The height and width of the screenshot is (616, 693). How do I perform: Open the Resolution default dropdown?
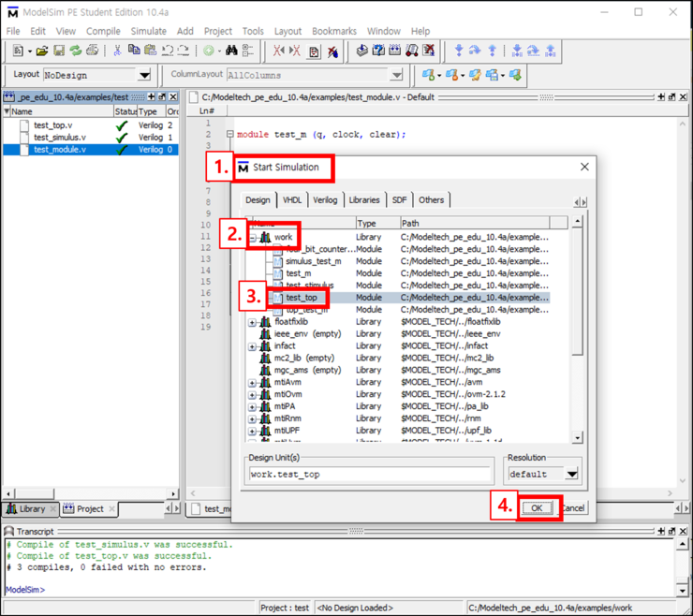pyautogui.click(x=571, y=474)
